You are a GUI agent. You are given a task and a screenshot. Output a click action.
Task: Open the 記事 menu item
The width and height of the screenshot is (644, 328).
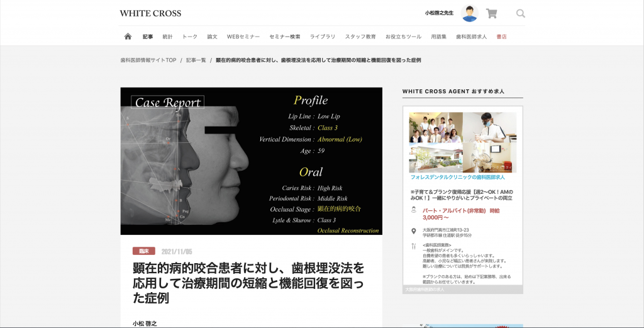pyautogui.click(x=148, y=37)
